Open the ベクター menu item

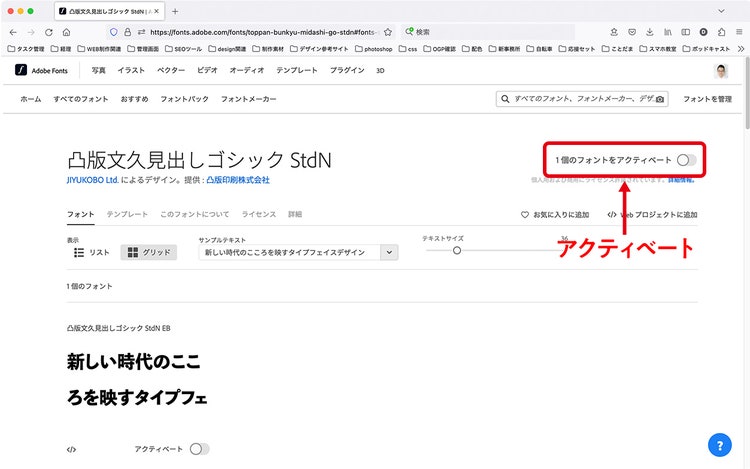pos(171,70)
